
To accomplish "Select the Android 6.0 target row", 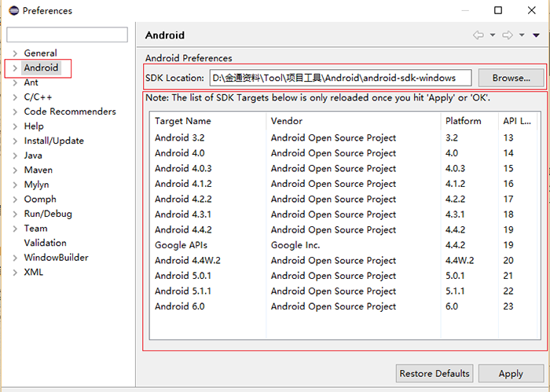I will click(x=179, y=306).
